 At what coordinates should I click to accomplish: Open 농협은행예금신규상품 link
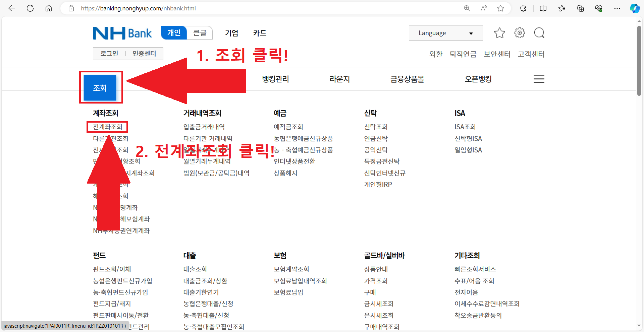pyautogui.click(x=303, y=138)
